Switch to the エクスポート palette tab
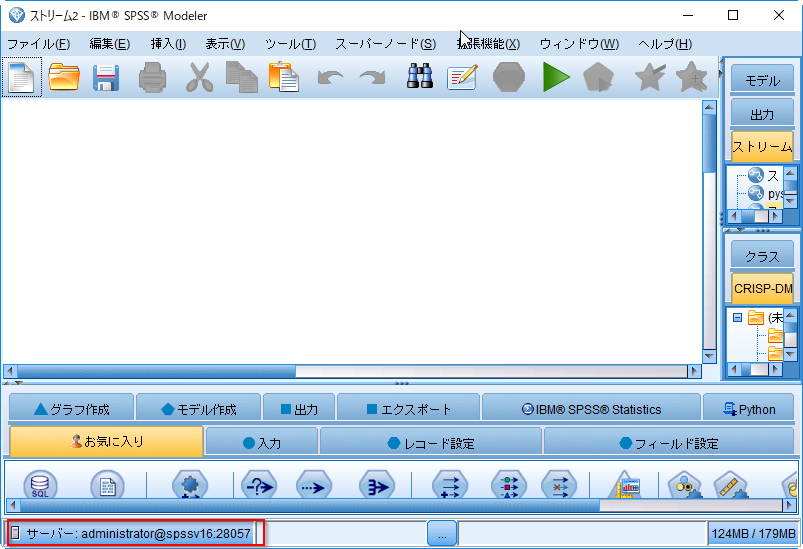 pos(409,409)
